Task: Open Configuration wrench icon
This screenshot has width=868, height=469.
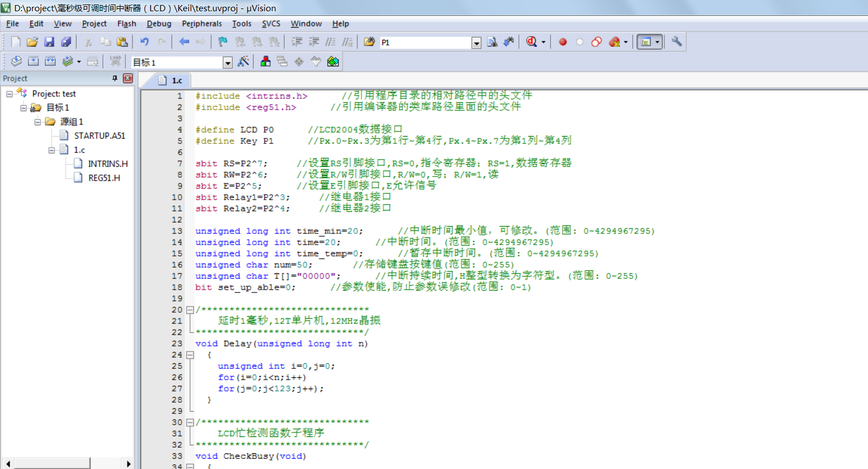Action: click(x=676, y=42)
